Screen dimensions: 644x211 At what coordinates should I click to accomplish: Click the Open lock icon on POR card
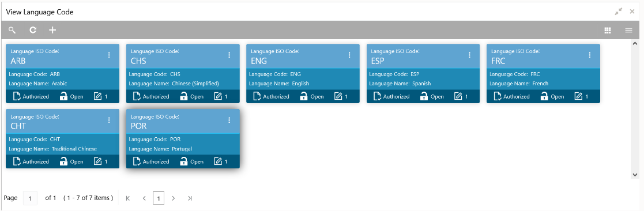(x=183, y=161)
